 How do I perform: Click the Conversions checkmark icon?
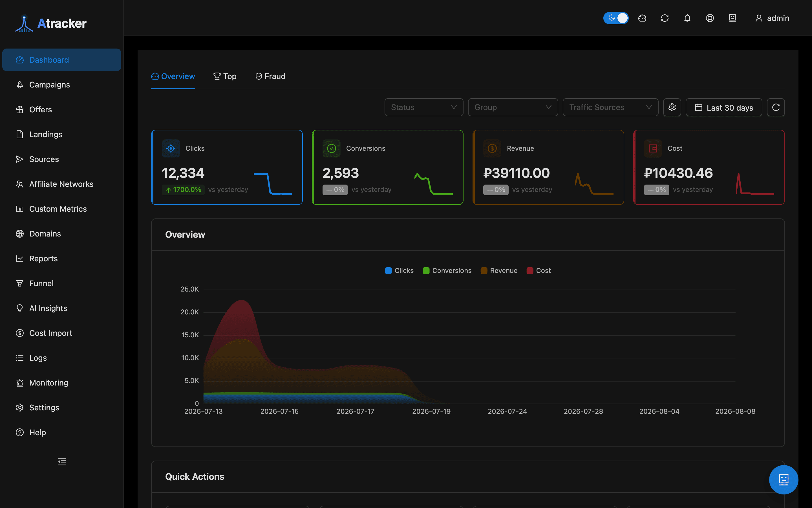[332, 148]
